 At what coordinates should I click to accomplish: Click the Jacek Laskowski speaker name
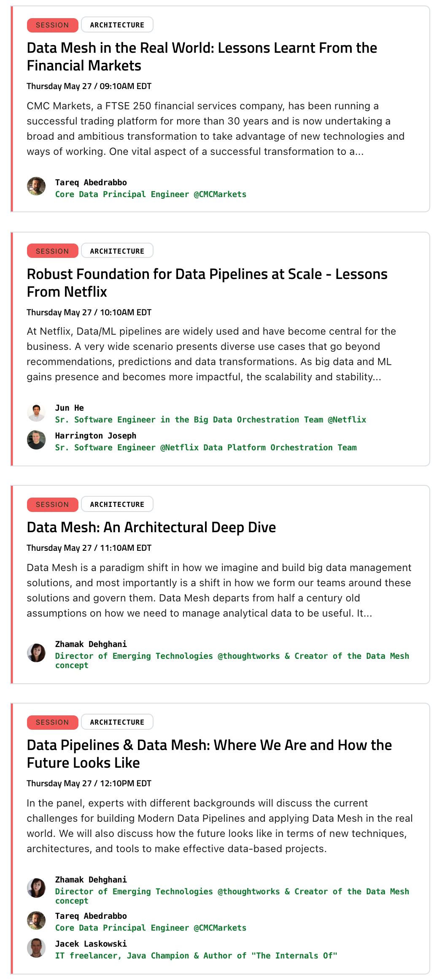tap(91, 944)
